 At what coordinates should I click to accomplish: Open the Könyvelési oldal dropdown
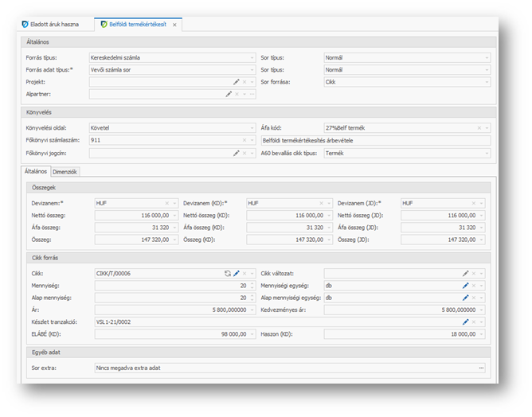click(x=253, y=128)
